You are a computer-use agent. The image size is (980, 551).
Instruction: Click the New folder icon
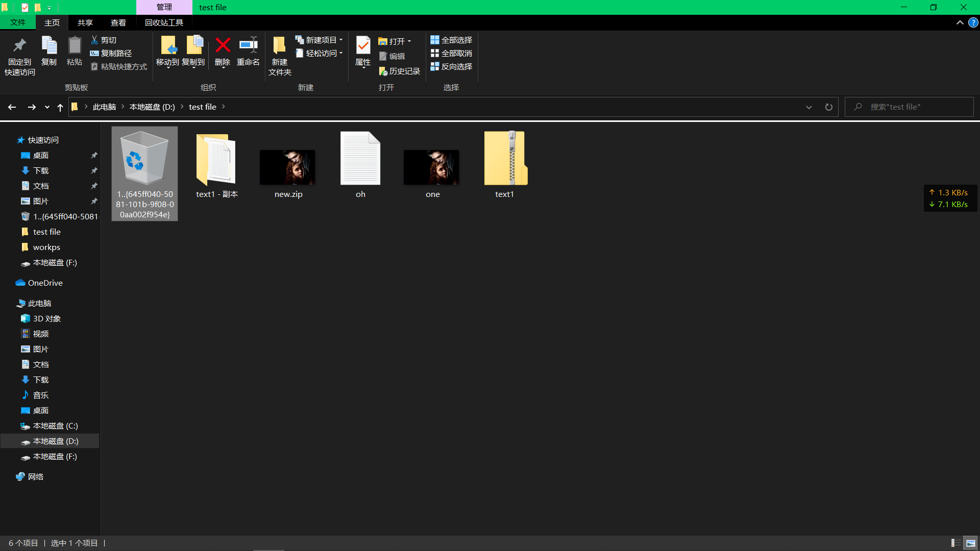click(x=279, y=46)
